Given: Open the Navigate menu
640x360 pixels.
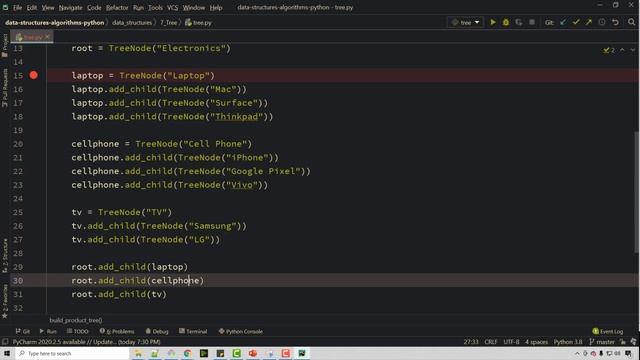Looking at the screenshot, I should [70, 7].
